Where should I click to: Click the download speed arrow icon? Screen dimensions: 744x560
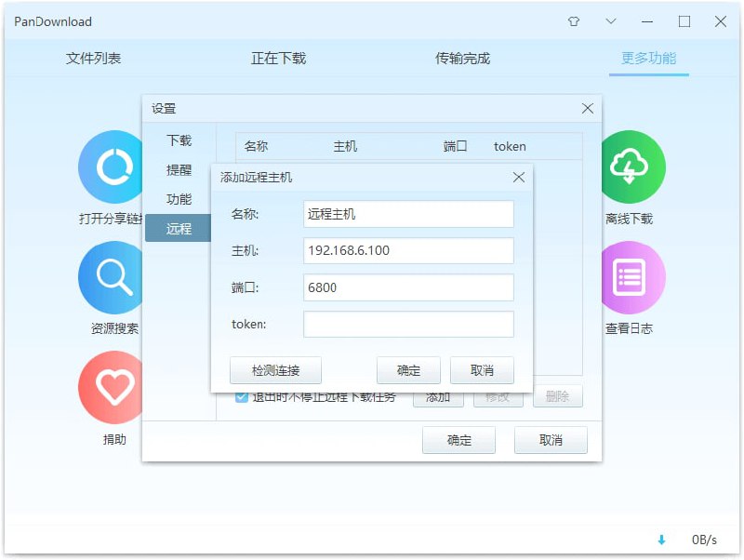(661, 540)
